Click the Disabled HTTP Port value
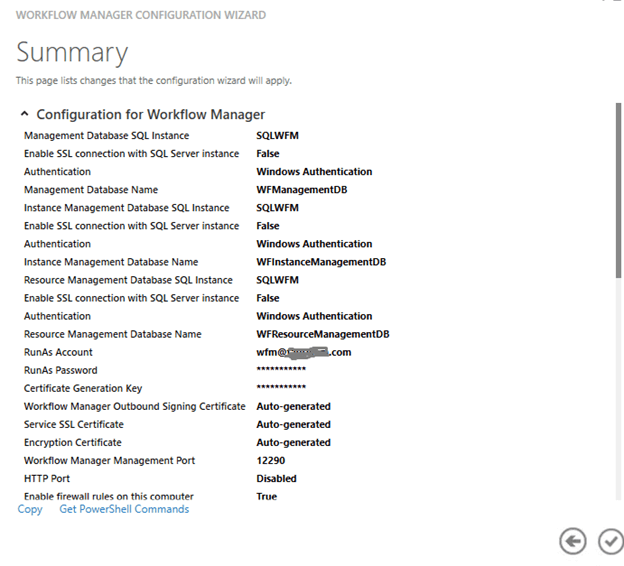This screenshot has height=566, width=624. click(x=276, y=478)
